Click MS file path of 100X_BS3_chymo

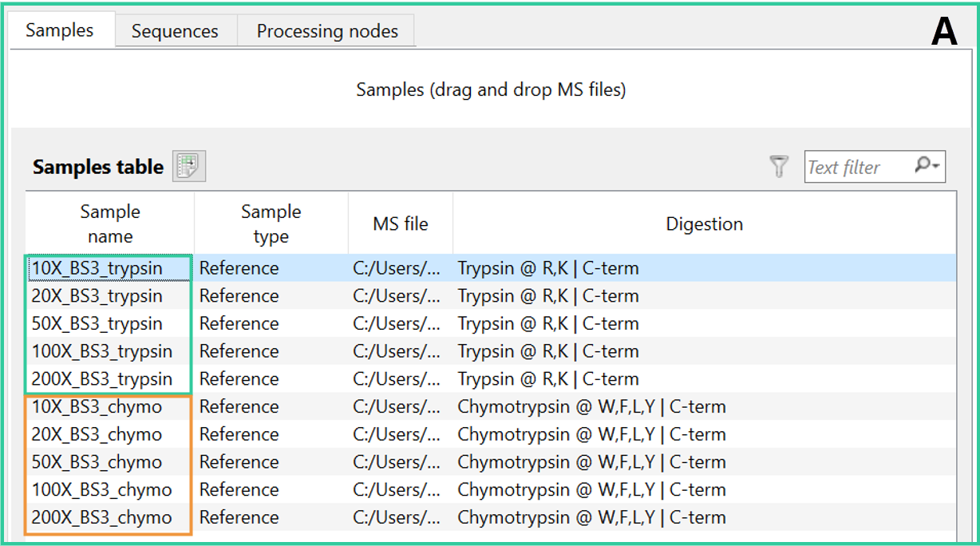pos(397,490)
